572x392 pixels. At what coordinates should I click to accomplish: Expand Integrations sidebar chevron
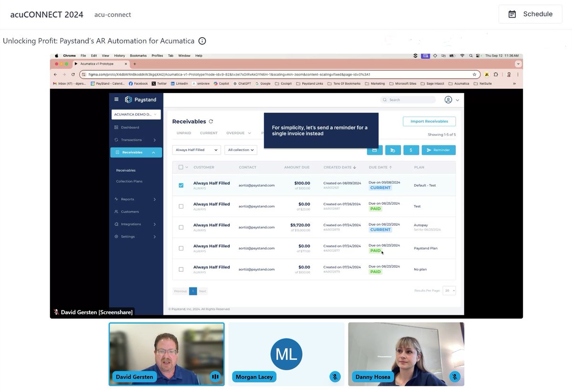[x=155, y=224]
